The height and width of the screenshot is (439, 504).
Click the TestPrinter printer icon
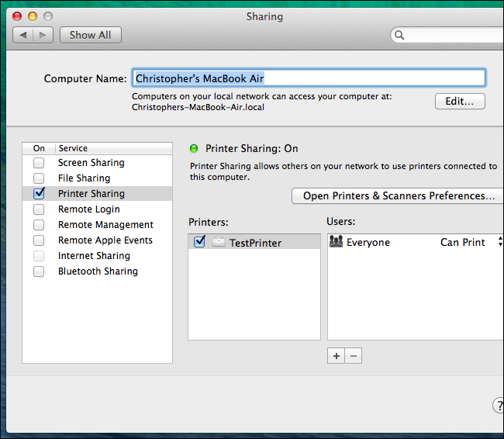tap(218, 243)
